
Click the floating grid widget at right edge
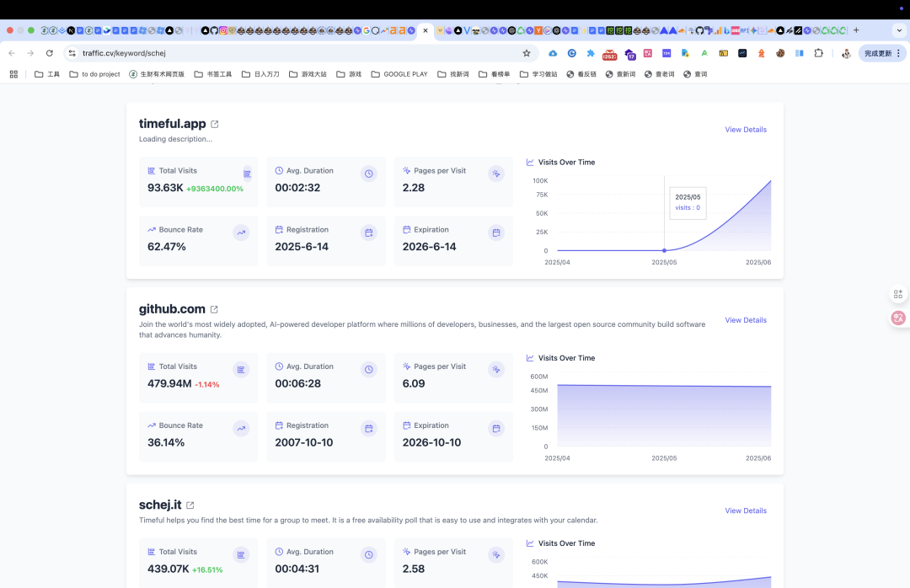pyautogui.click(x=898, y=294)
